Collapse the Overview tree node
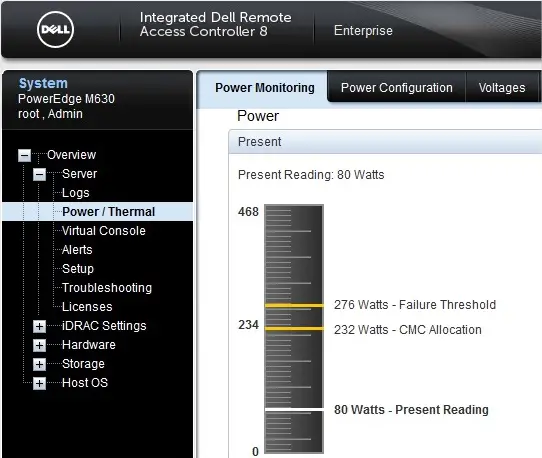542x458 pixels. tap(24, 155)
